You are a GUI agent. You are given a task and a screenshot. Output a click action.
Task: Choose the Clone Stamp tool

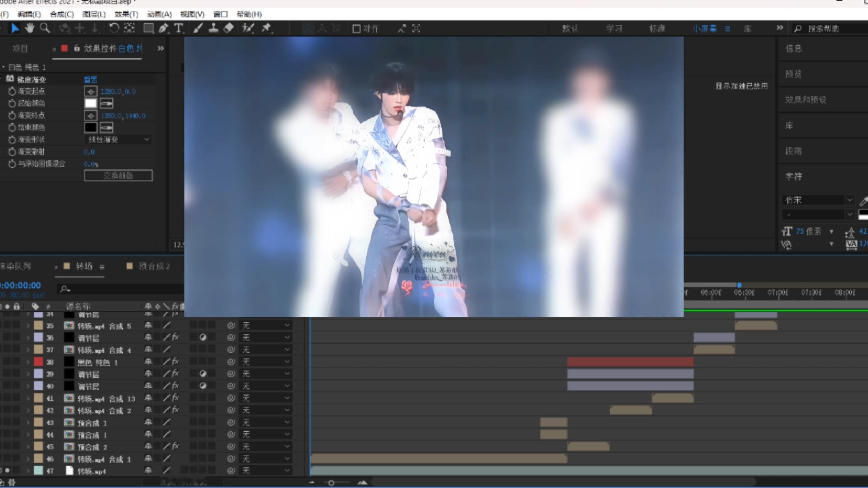point(213,28)
